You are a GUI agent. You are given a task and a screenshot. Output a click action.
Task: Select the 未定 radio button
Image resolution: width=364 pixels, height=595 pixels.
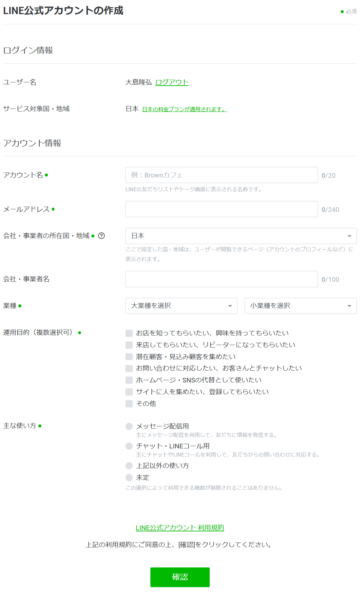click(129, 478)
